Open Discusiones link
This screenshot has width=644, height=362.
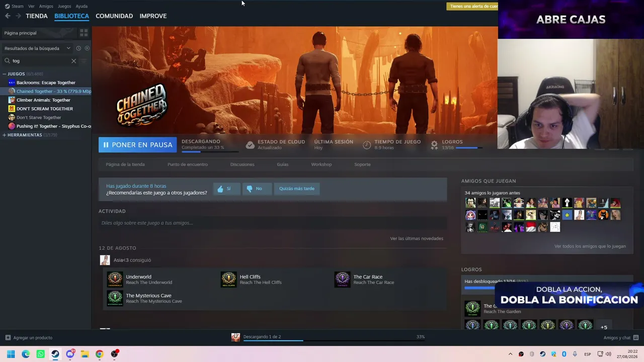pos(243,164)
